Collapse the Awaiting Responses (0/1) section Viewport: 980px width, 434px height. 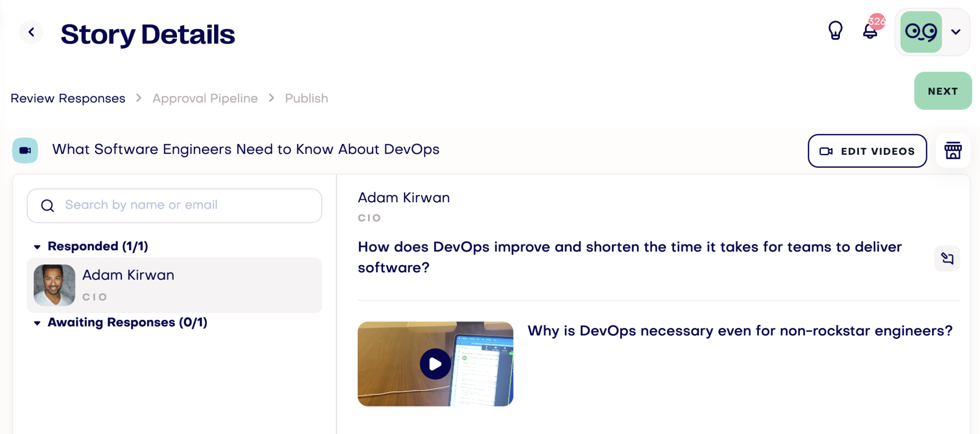click(x=121, y=323)
